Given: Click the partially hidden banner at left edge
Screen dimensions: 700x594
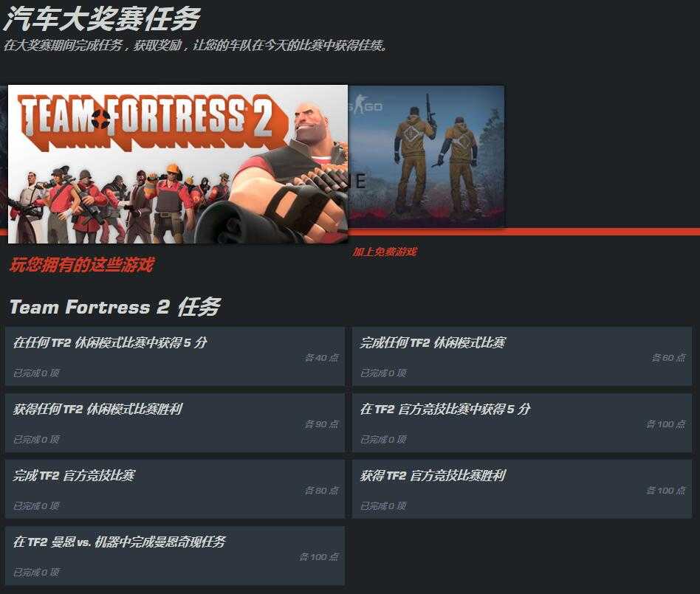Looking at the screenshot, I should coord(4,156).
